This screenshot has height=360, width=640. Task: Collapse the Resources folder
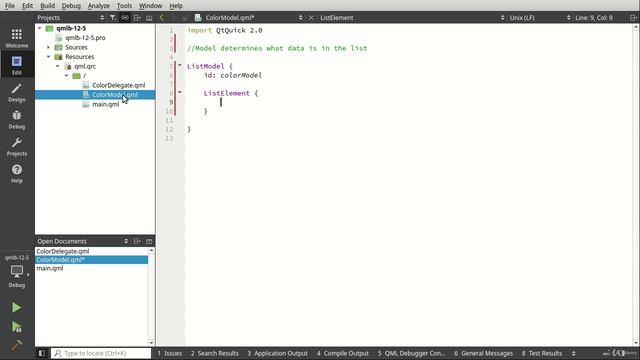[49, 57]
